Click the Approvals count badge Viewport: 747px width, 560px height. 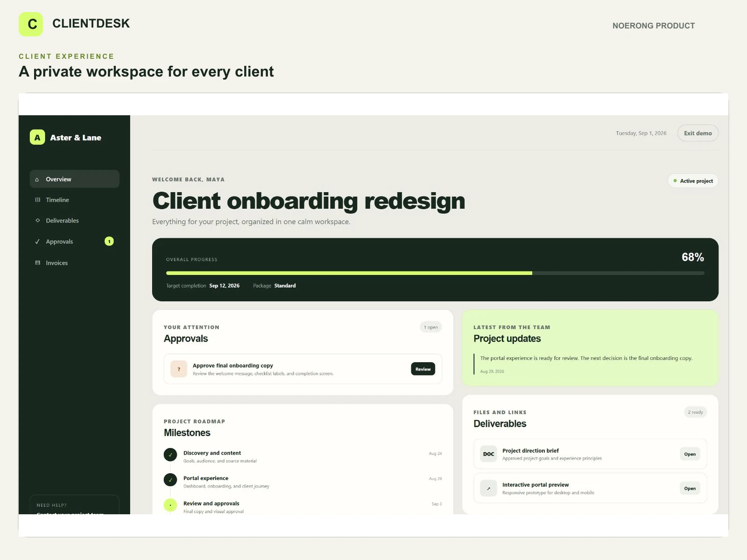point(109,241)
